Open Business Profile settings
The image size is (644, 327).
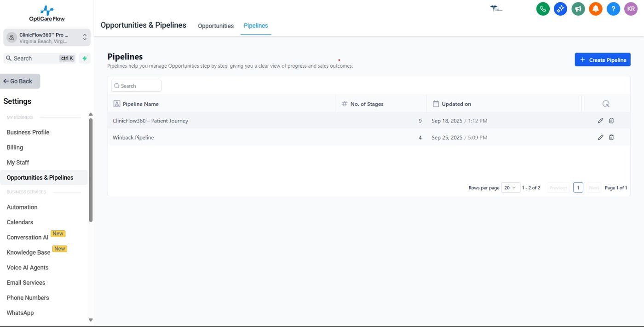click(x=28, y=132)
